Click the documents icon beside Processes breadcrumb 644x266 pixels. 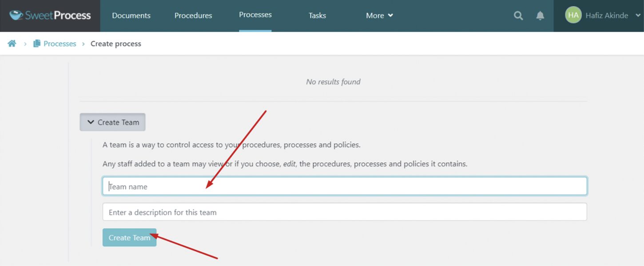pos(37,44)
